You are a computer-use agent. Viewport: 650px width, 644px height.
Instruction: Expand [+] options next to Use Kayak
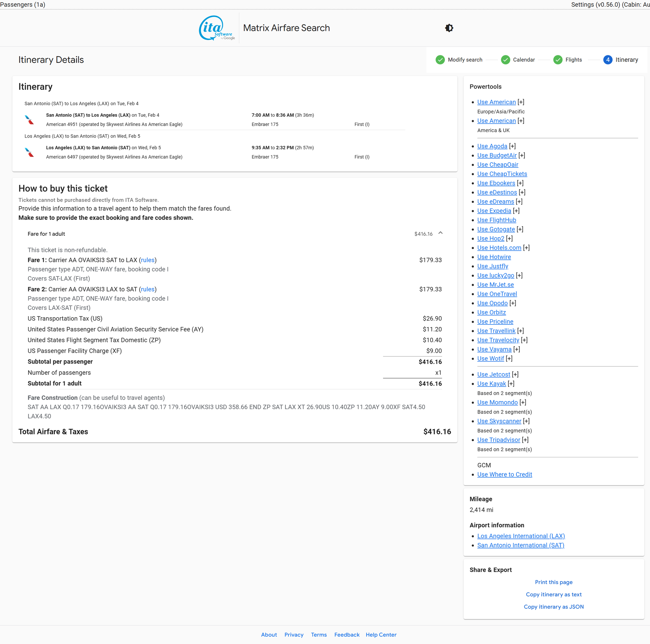click(x=511, y=384)
